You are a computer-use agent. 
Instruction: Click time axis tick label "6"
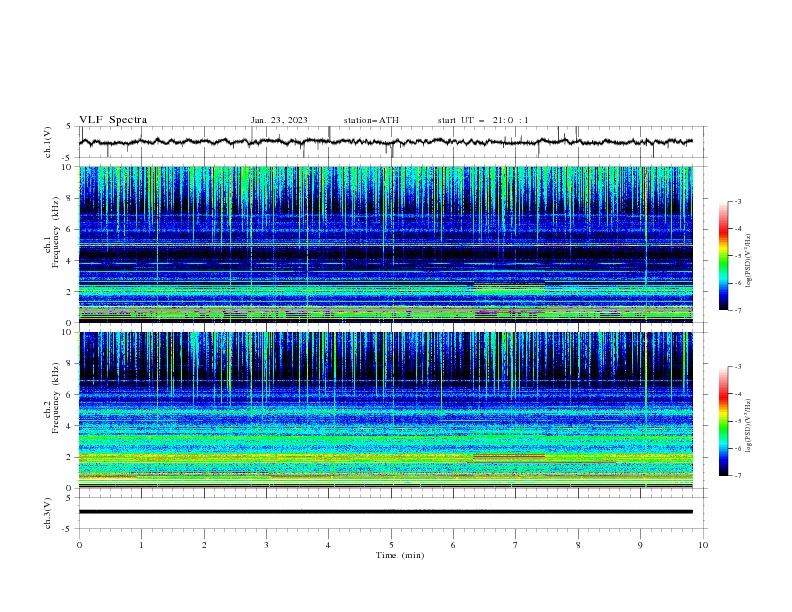(453, 545)
